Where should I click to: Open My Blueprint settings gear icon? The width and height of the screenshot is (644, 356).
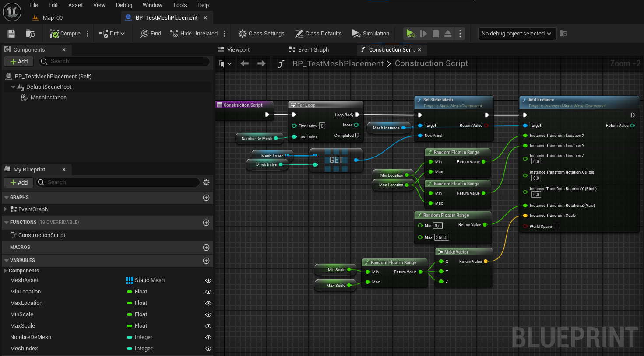(x=206, y=182)
